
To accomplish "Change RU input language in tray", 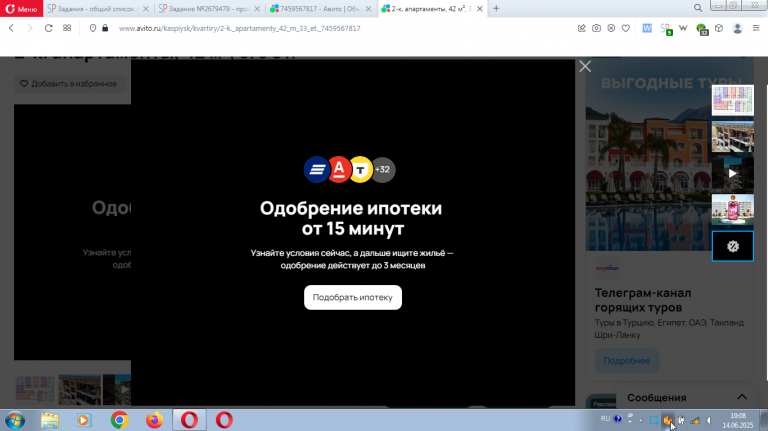I will [x=605, y=419].
